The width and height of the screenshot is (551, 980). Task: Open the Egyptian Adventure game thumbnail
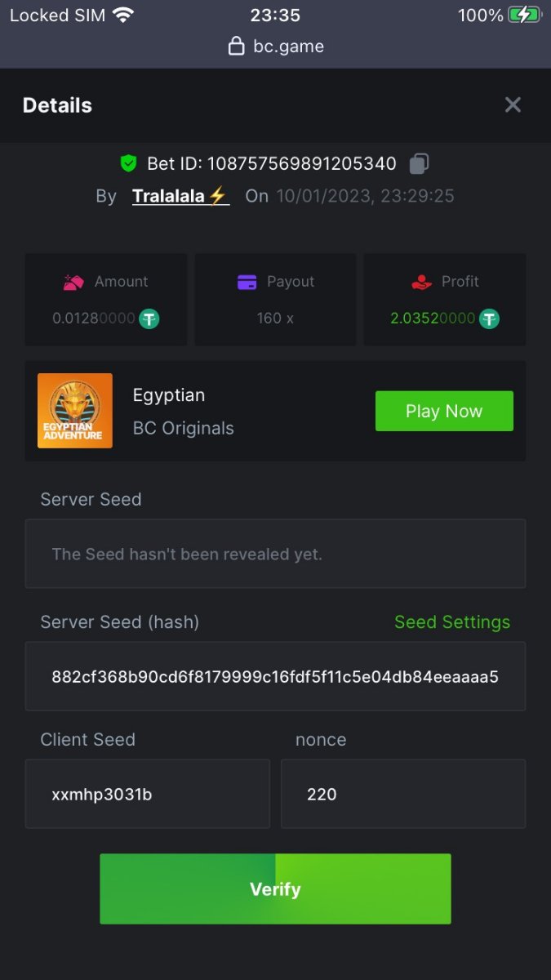coord(75,411)
